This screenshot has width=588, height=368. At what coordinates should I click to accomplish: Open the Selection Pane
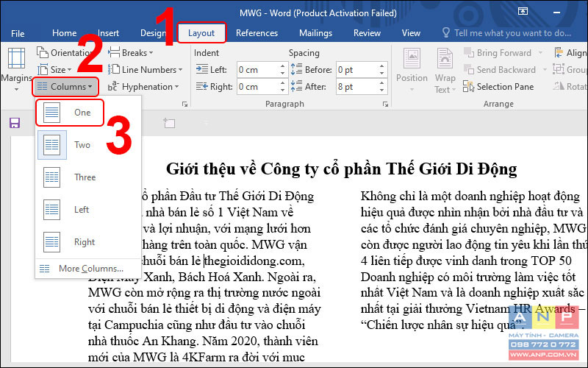tap(498, 87)
